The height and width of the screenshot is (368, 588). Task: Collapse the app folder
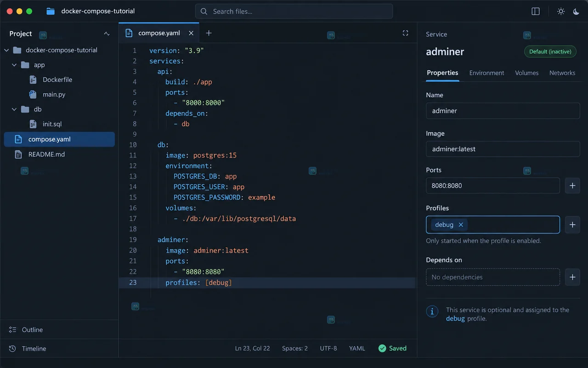click(14, 65)
